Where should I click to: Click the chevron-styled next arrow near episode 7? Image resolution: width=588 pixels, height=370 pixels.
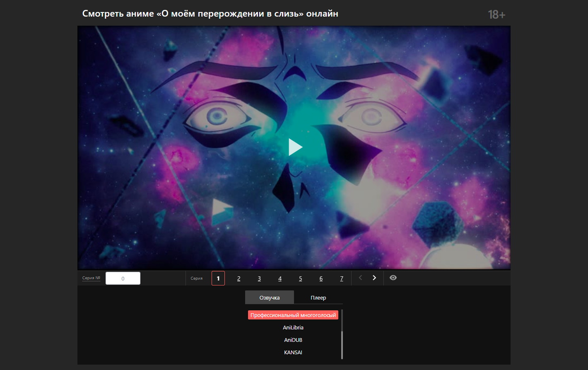[374, 278]
